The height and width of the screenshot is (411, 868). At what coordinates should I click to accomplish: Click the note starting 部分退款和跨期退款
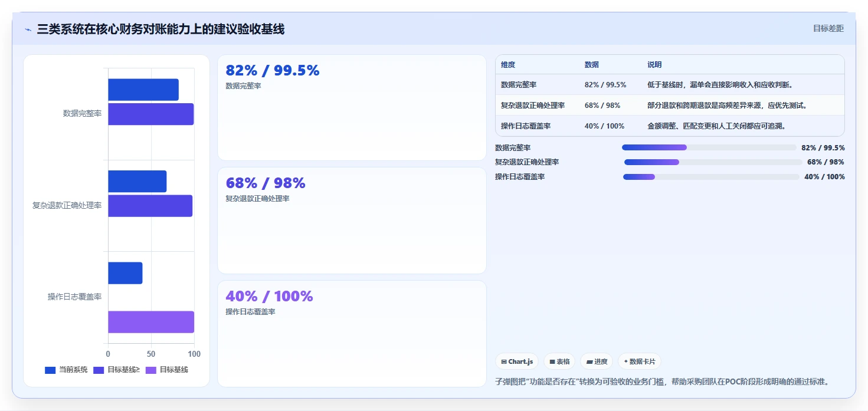[x=727, y=106]
